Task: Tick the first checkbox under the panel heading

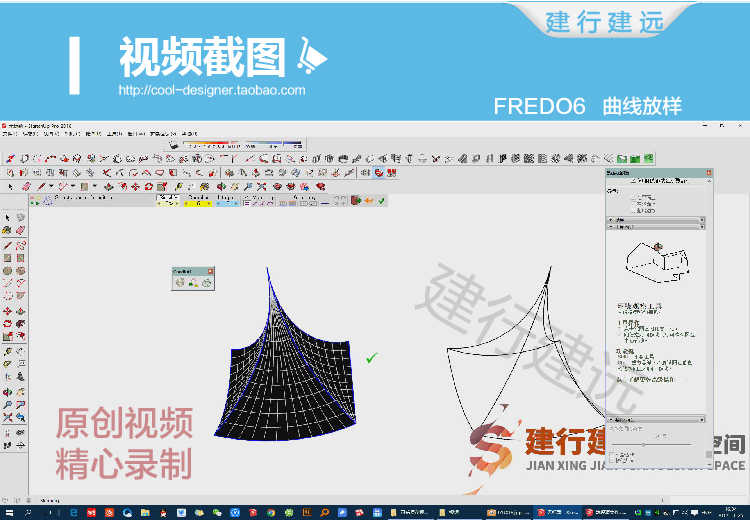Action: point(634,197)
